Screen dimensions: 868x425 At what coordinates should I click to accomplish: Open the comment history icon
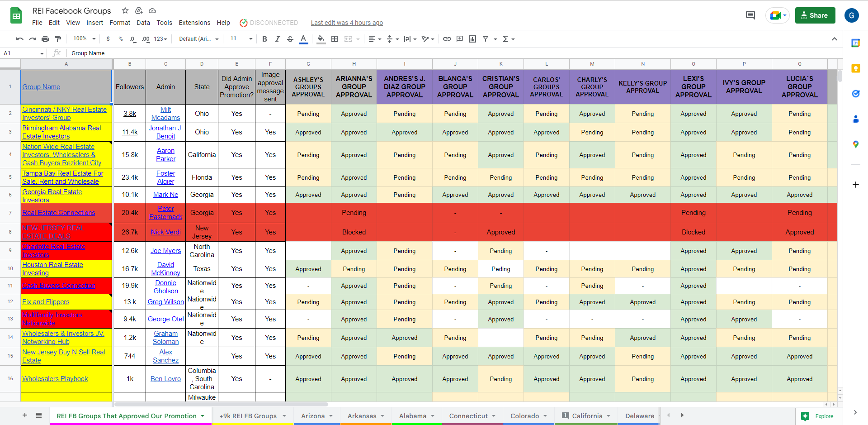coord(750,15)
